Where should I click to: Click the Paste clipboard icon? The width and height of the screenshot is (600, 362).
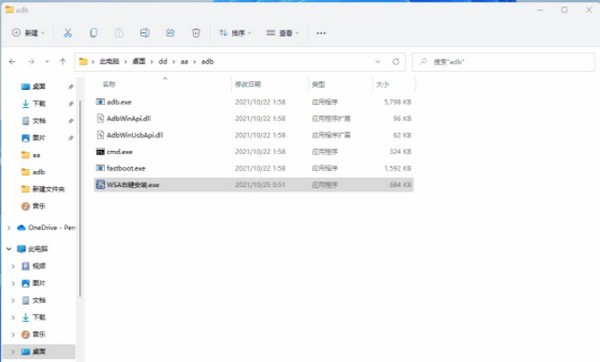(119, 33)
